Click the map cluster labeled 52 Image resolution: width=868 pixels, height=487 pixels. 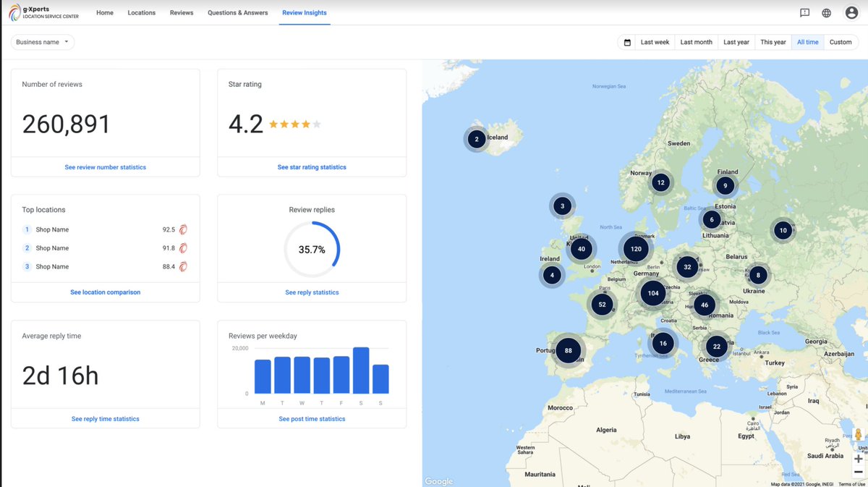[602, 305]
